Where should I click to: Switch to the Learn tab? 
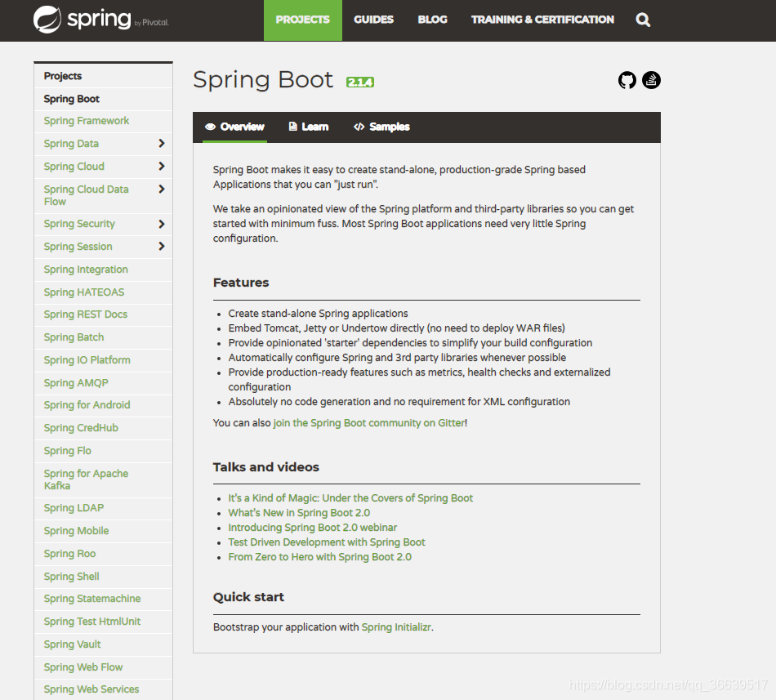point(308,127)
